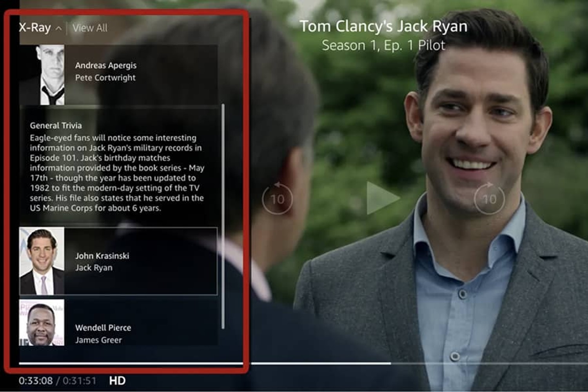Viewport: 588px width, 392px height.
Task: Open the Jack Ryan character label
Action: click(94, 268)
